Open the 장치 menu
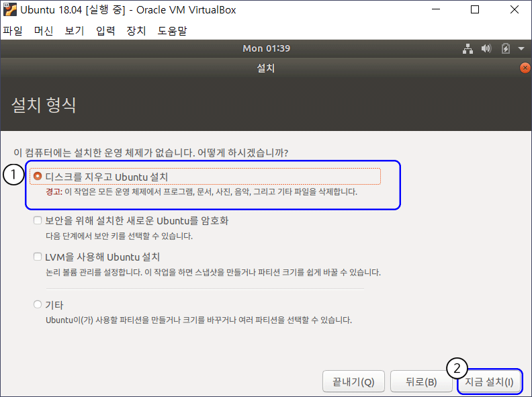Viewport: 532px width, 397px height. point(136,31)
